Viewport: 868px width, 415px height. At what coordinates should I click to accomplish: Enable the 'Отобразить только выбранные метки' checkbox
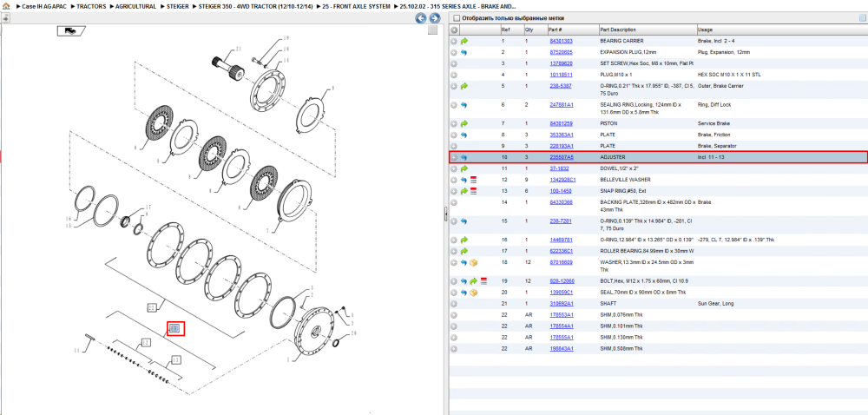pyautogui.click(x=457, y=18)
